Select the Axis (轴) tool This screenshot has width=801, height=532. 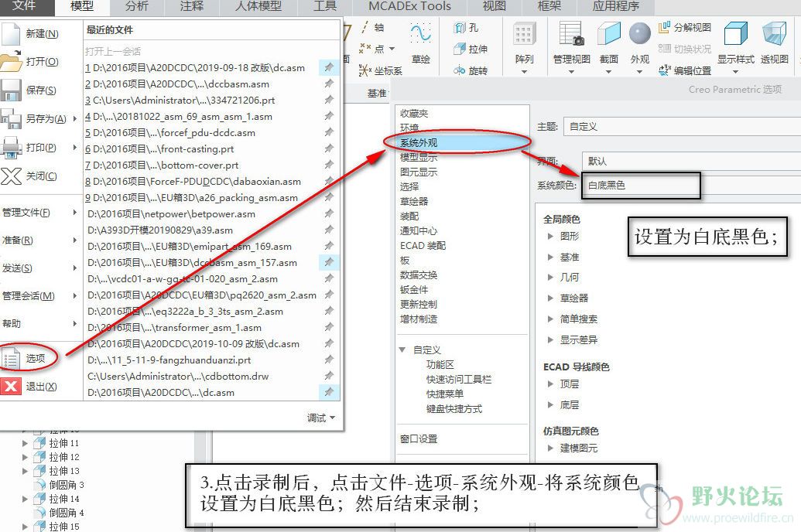coord(372,28)
